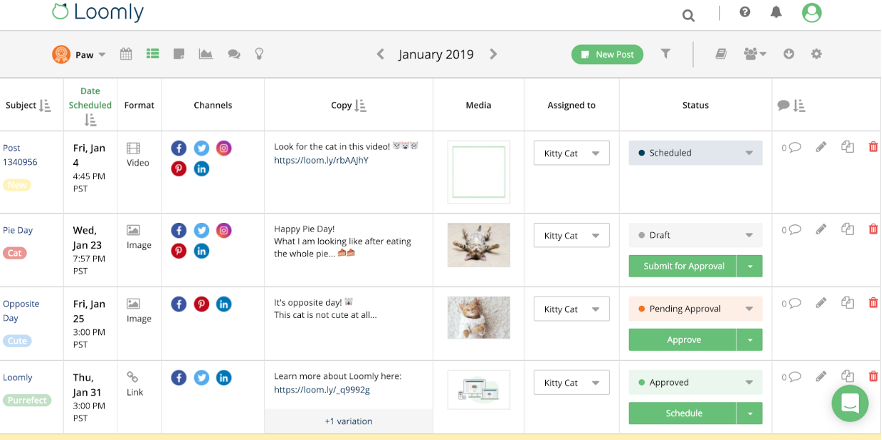Viewport: 882px width, 440px height.
Task: Open the analytics chart icon
Action: pos(206,54)
